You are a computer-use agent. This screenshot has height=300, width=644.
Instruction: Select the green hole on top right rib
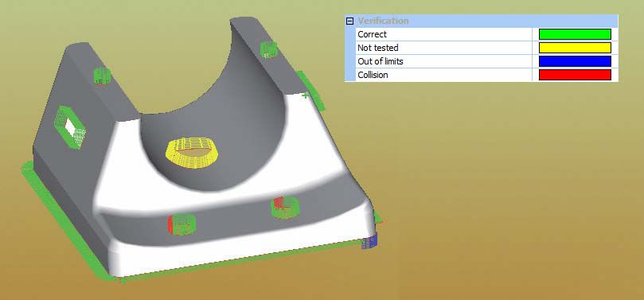click(269, 49)
